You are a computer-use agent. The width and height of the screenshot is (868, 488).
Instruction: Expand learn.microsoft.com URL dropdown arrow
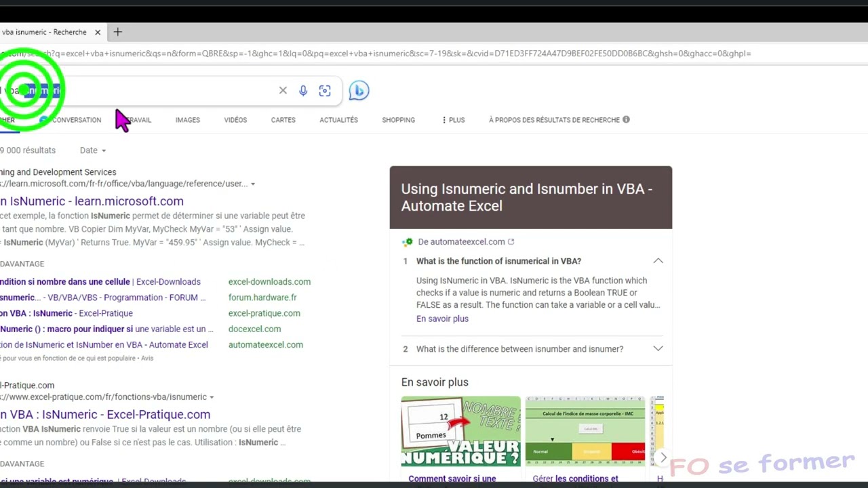point(253,184)
